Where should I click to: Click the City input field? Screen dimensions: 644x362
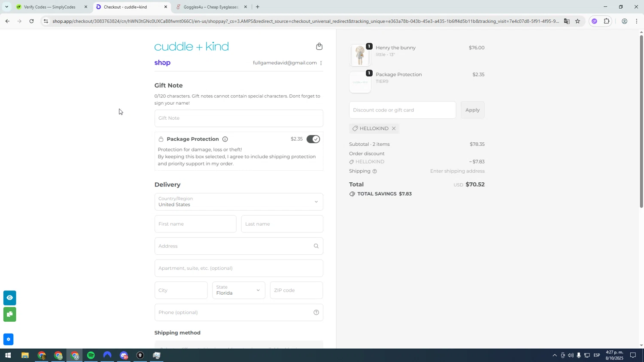point(181,290)
